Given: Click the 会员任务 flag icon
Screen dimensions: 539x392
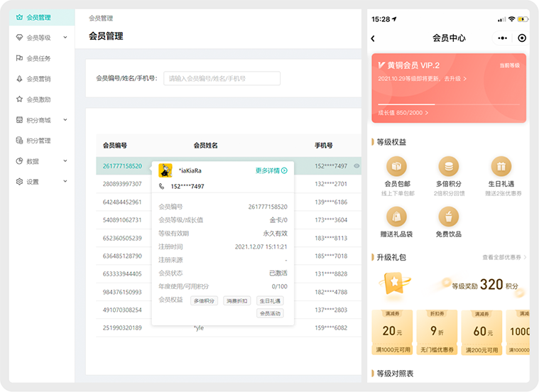Looking at the screenshot, I should pos(20,58).
